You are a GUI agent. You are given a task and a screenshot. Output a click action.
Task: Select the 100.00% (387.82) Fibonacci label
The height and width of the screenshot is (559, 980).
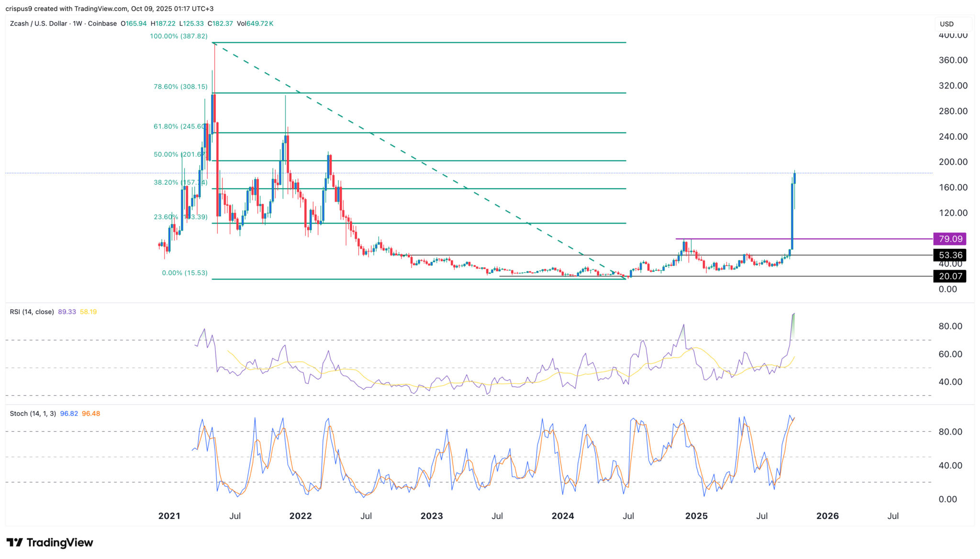click(x=178, y=36)
